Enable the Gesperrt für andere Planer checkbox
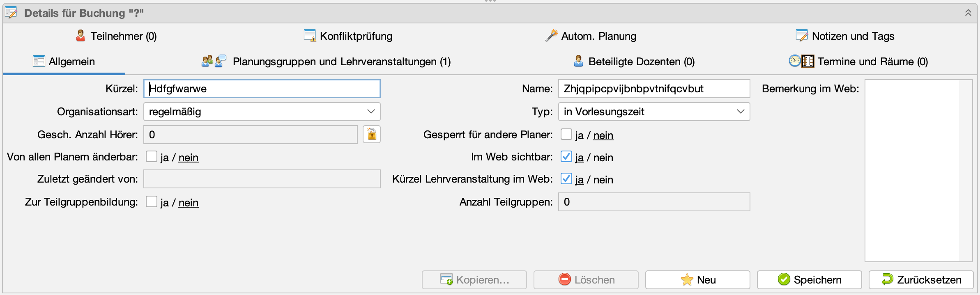 566,135
